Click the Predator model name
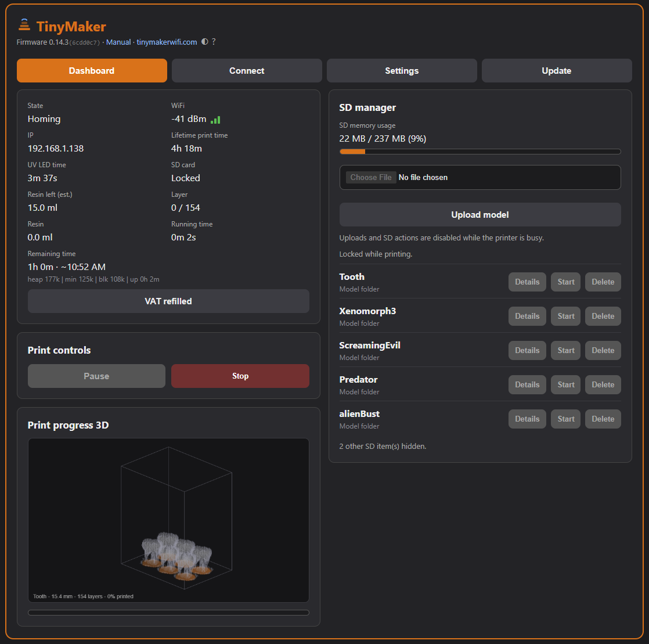649x644 pixels. tap(358, 380)
